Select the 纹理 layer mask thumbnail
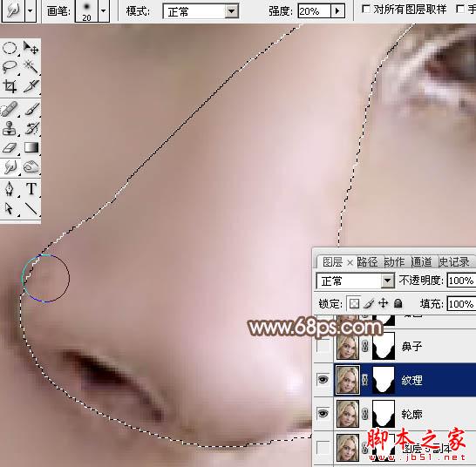 click(384, 380)
